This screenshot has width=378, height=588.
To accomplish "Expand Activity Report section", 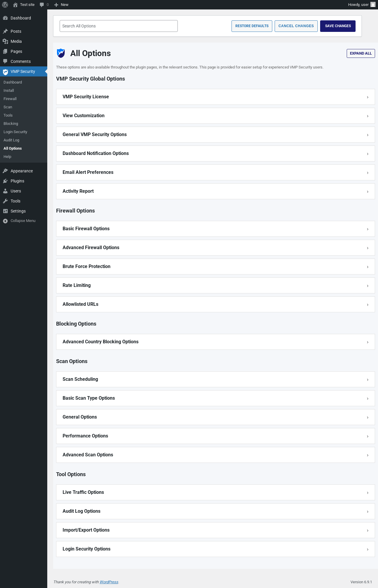I will (216, 191).
